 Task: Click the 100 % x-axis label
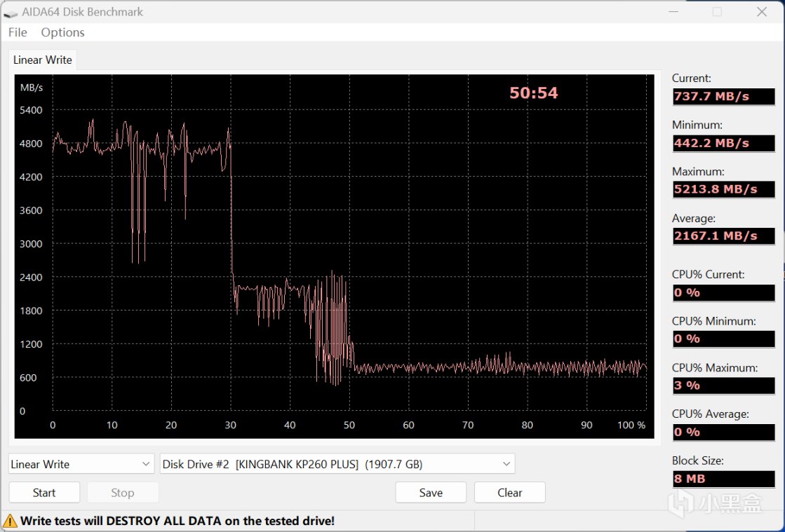click(631, 425)
